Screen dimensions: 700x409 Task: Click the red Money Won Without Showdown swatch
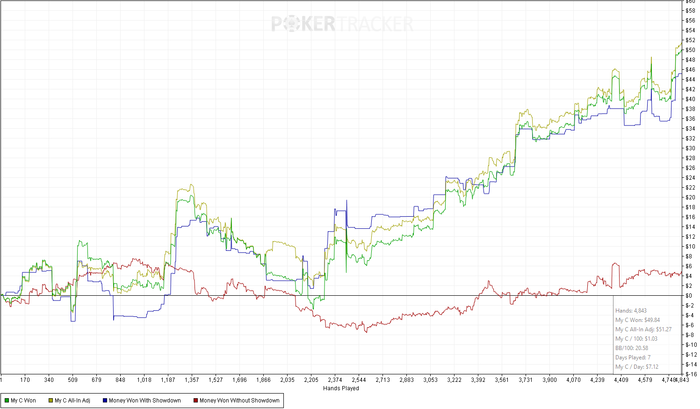[x=196, y=401]
